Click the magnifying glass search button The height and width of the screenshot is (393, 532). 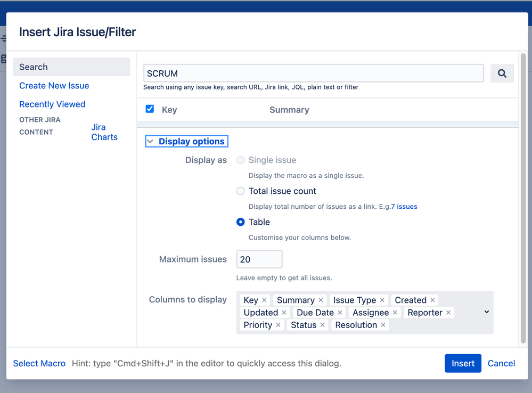tap(502, 73)
